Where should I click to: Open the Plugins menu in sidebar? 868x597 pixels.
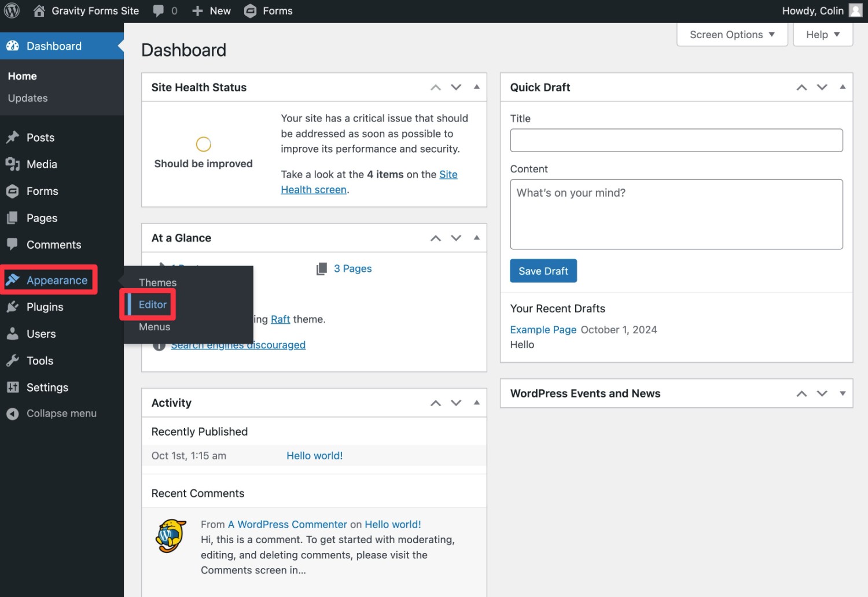(45, 307)
